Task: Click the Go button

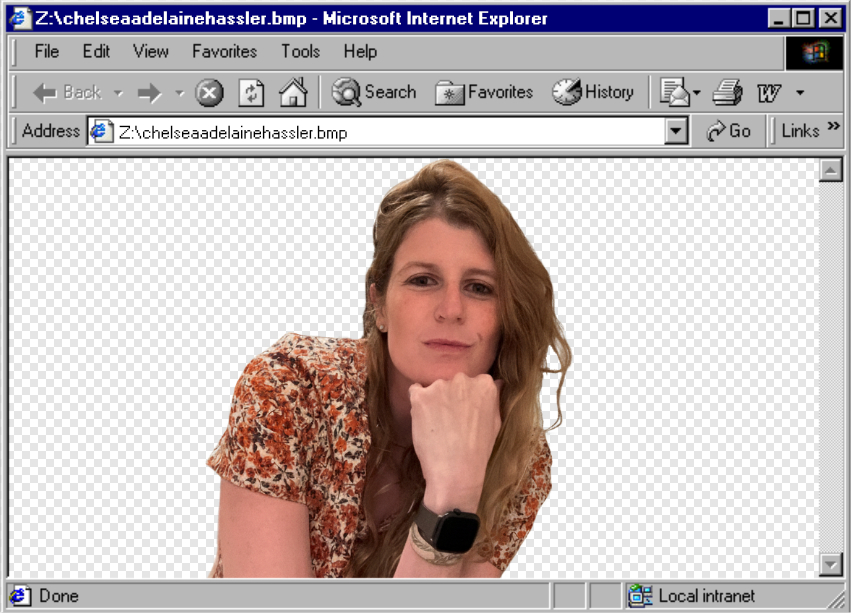Action: point(728,131)
